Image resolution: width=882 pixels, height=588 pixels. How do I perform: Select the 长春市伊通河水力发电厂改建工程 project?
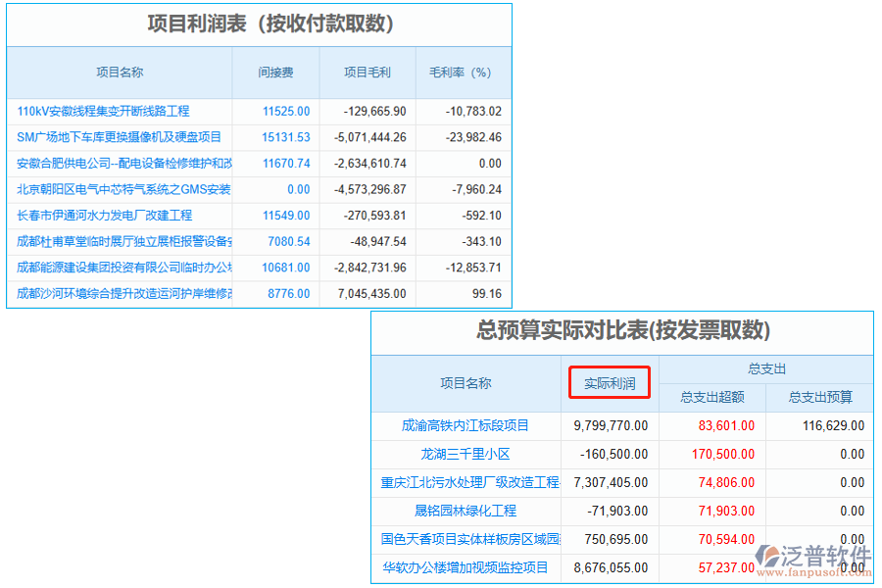point(105,216)
